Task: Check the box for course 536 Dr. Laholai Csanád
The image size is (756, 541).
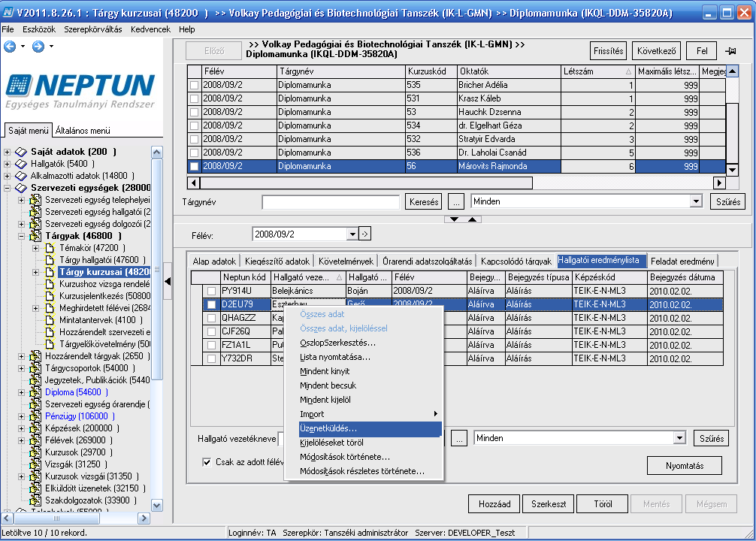Action: [195, 153]
